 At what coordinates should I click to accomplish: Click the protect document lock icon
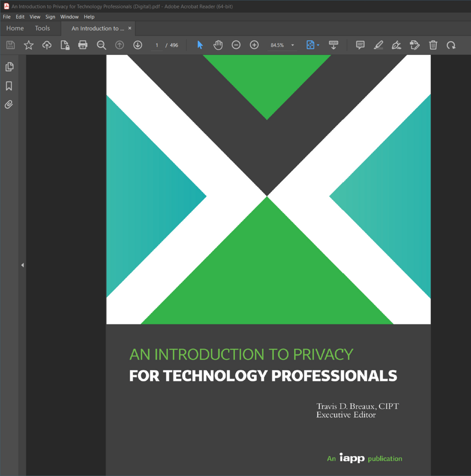pyautogui.click(x=65, y=45)
